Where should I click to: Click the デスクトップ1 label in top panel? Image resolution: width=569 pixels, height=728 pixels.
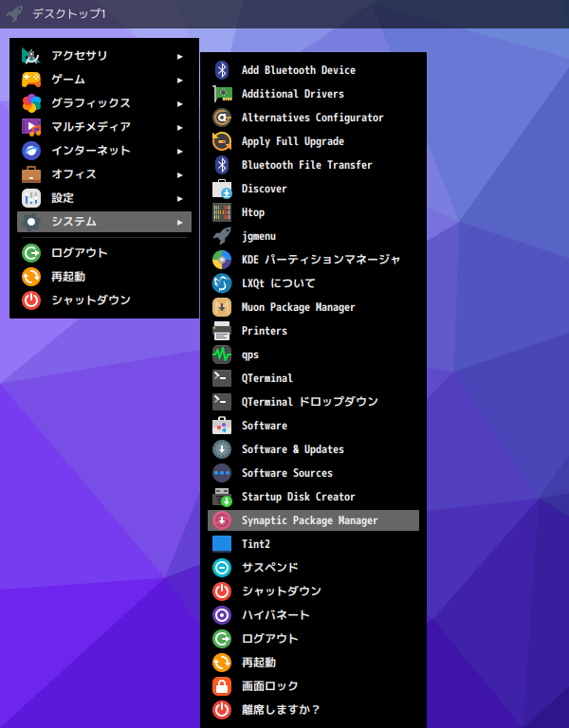(68, 14)
